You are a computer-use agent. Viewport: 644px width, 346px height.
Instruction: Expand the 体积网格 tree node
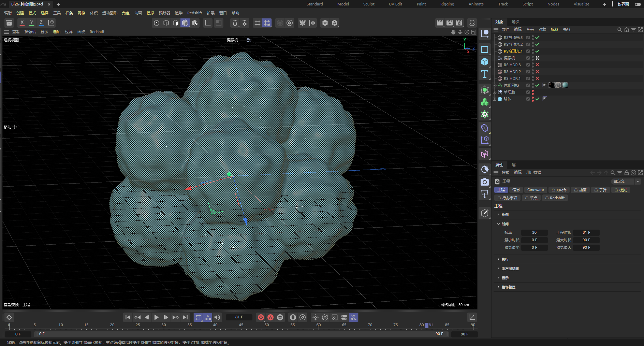pyautogui.click(x=495, y=85)
